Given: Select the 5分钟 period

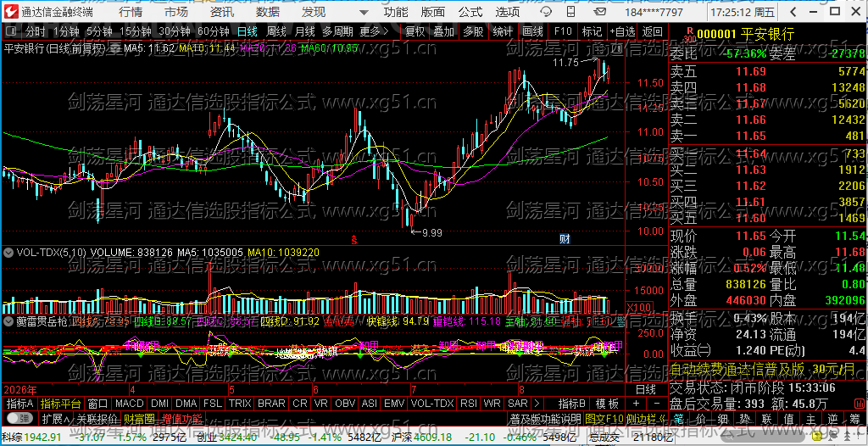Looking at the screenshot, I should [99, 31].
